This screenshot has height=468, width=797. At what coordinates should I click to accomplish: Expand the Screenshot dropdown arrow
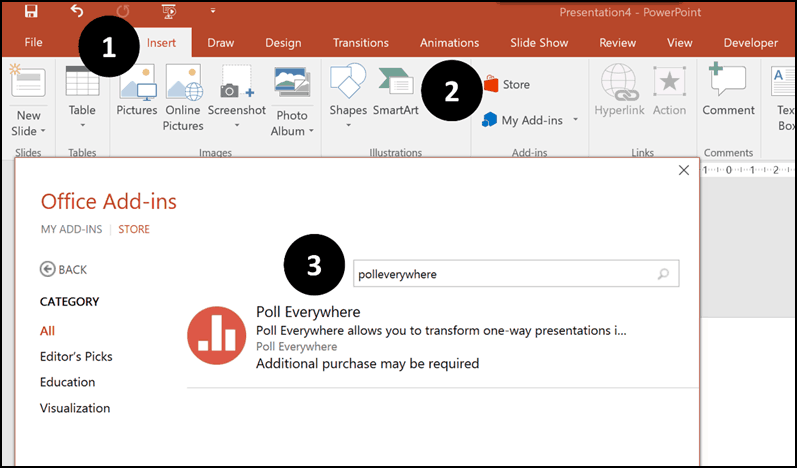pos(237,126)
